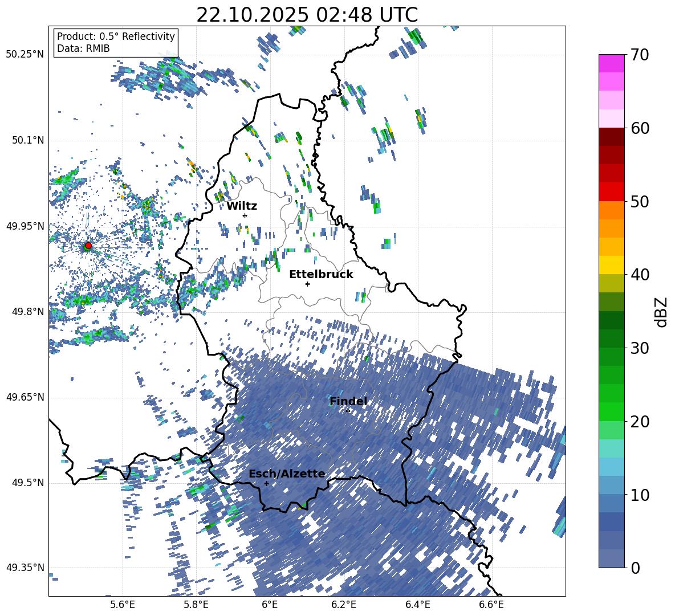Click the 'Product: 0.5° Reflectivity' text

(x=116, y=36)
